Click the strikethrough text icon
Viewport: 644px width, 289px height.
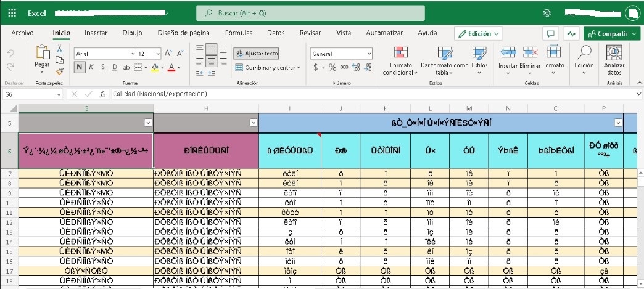tap(126, 67)
